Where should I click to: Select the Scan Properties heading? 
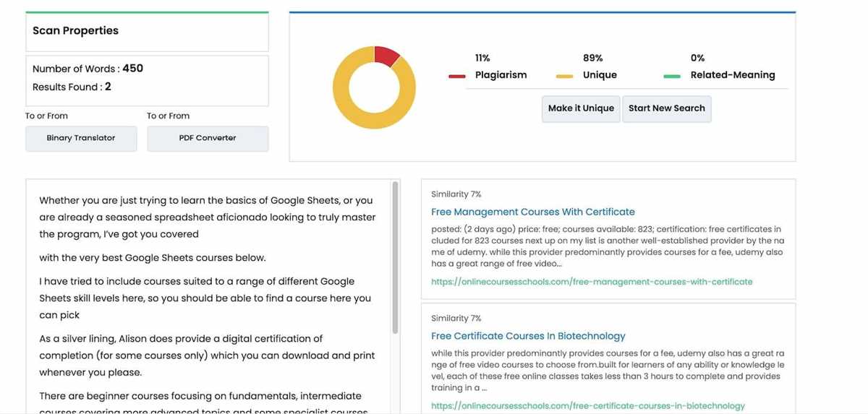tap(75, 30)
